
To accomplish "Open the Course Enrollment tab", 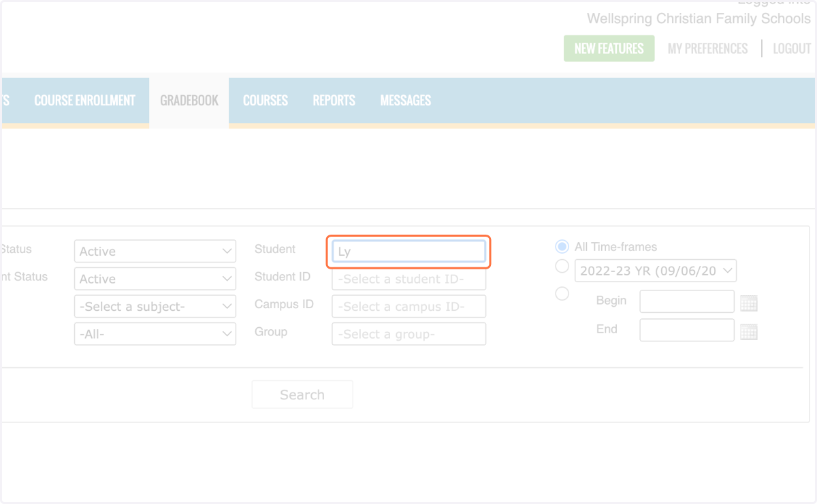I will tap(85, 101).
